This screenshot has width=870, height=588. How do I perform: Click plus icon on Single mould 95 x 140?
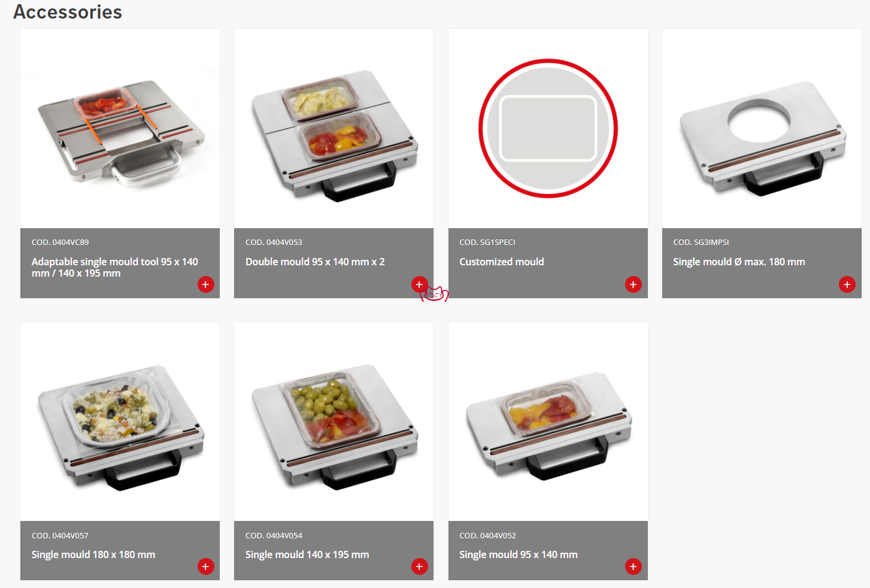pos(633,566)
